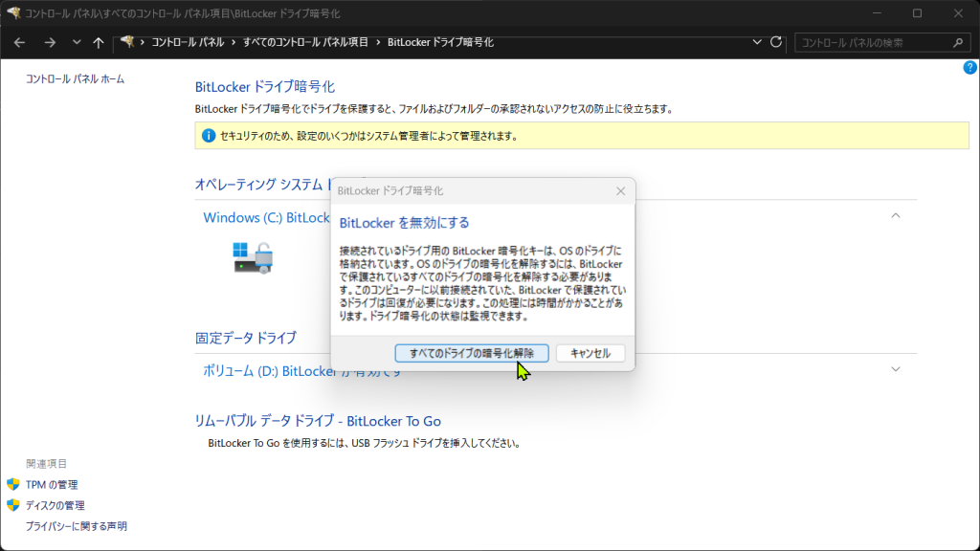Click the forward navigation arrow
The height and width of the screenshot is (551, 980).
(50, 43)
